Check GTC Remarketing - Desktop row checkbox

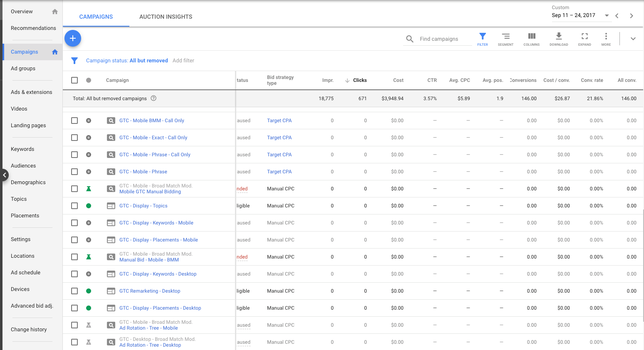[74, 291]
